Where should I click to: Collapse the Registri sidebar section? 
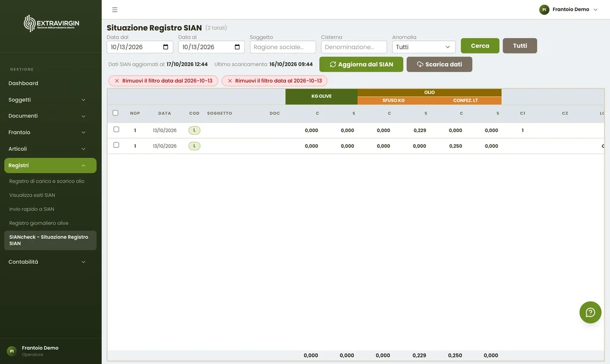(50, 165)
